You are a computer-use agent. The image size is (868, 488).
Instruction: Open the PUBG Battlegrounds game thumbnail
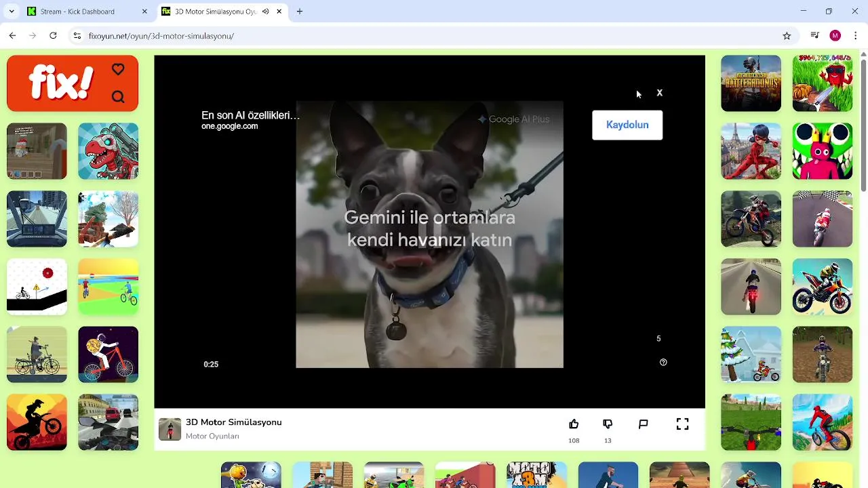(751, 83)
